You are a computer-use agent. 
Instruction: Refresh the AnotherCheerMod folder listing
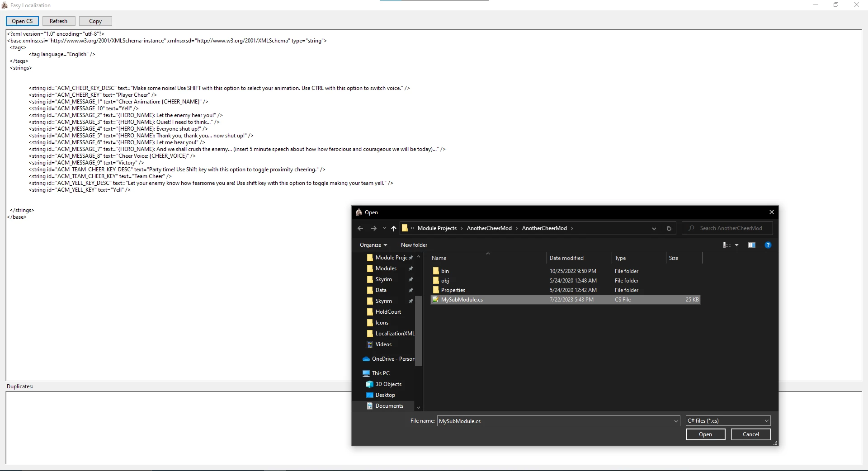point(669,228)
